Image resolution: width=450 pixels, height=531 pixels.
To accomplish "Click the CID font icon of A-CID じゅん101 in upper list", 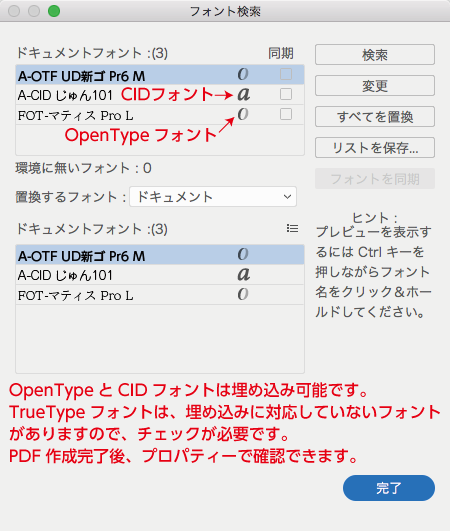I will point(244,94).
